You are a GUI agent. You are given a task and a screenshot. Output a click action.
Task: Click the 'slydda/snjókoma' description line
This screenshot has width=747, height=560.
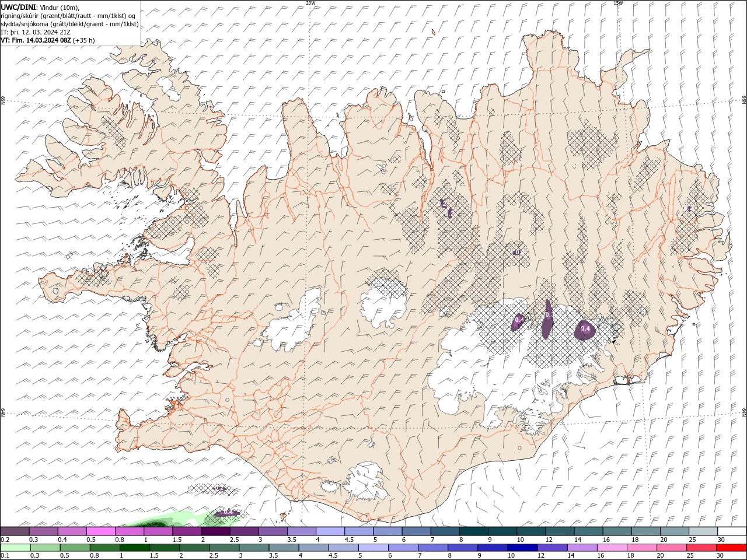pyautogui.click(x=69, y=23)
